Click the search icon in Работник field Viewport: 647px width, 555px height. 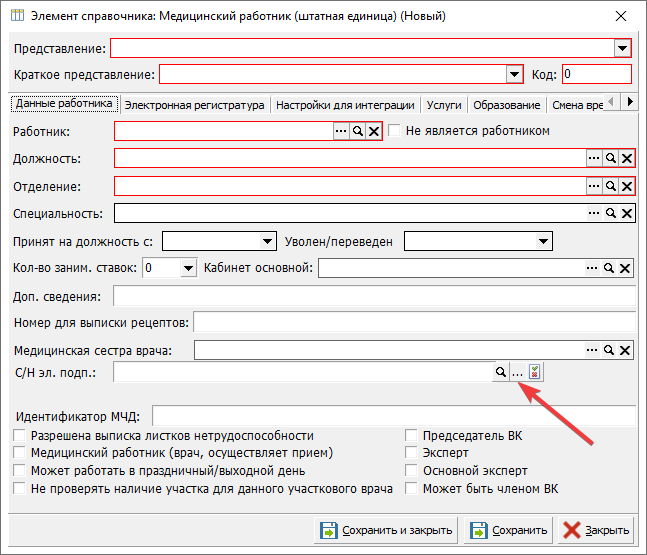[x=356, y=131]
